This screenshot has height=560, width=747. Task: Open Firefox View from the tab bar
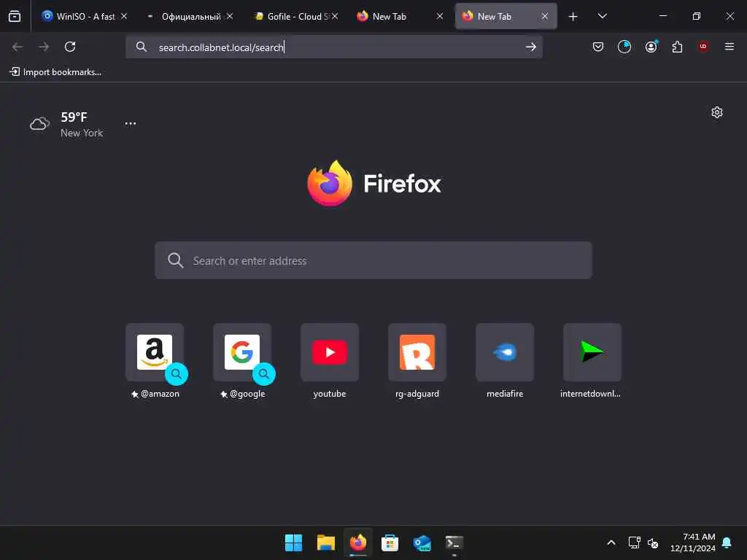point(15,16)
